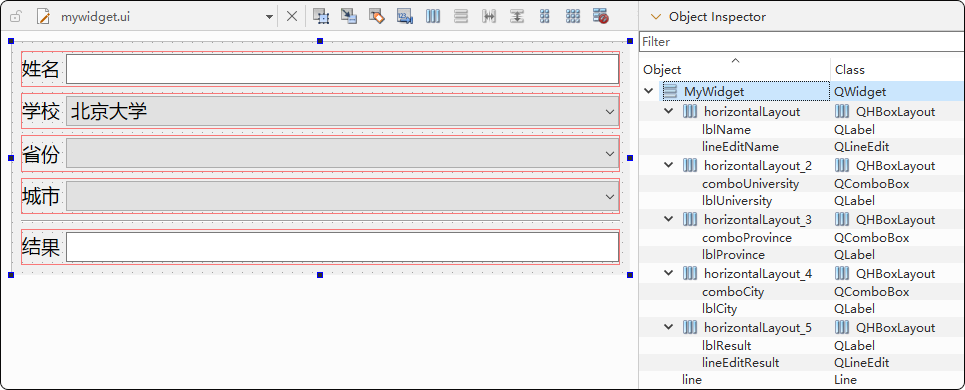The width and height of the screenshot is (965, 390).
Task: Select lineEditName in the object tree
Action: tap(740, 147)
